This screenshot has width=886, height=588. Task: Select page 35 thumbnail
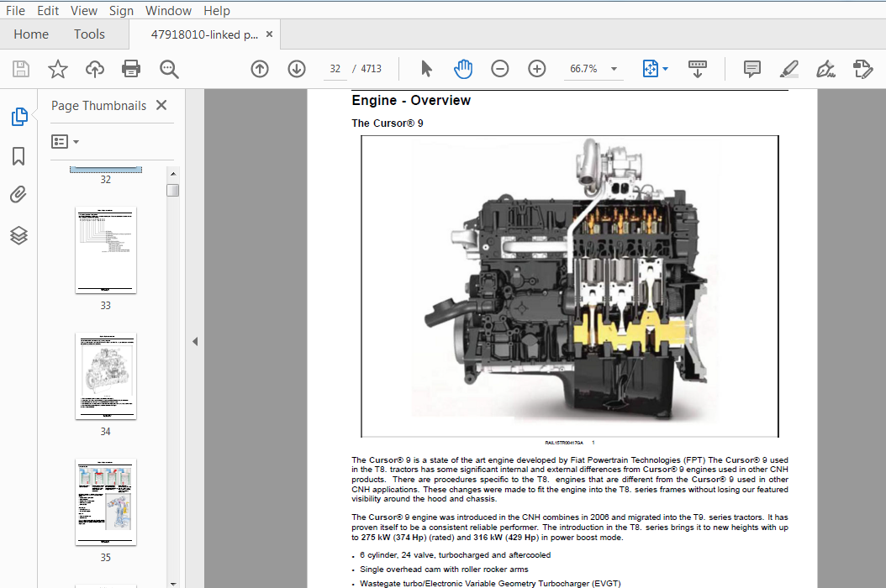[x=106, y=502]
